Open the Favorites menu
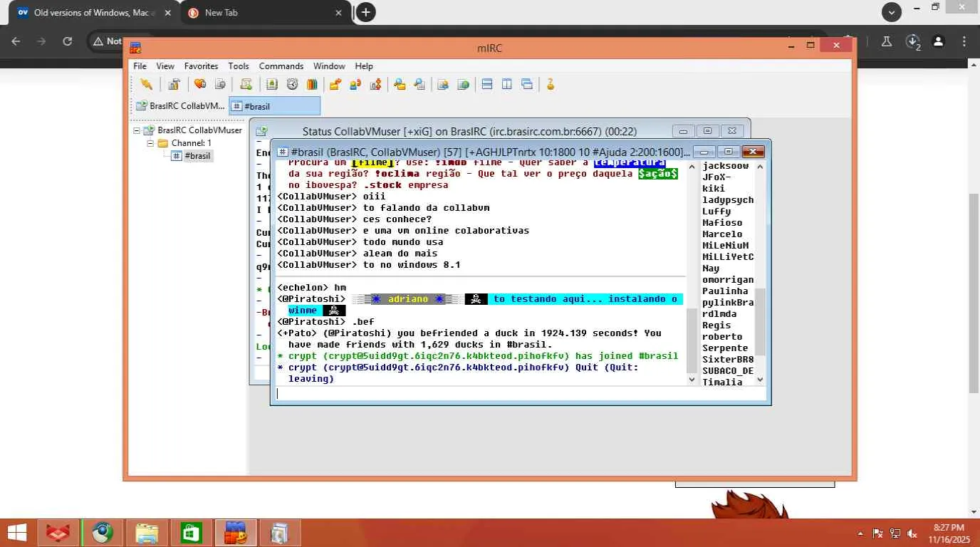Screen dimensions: 980x547 [202, 66]
